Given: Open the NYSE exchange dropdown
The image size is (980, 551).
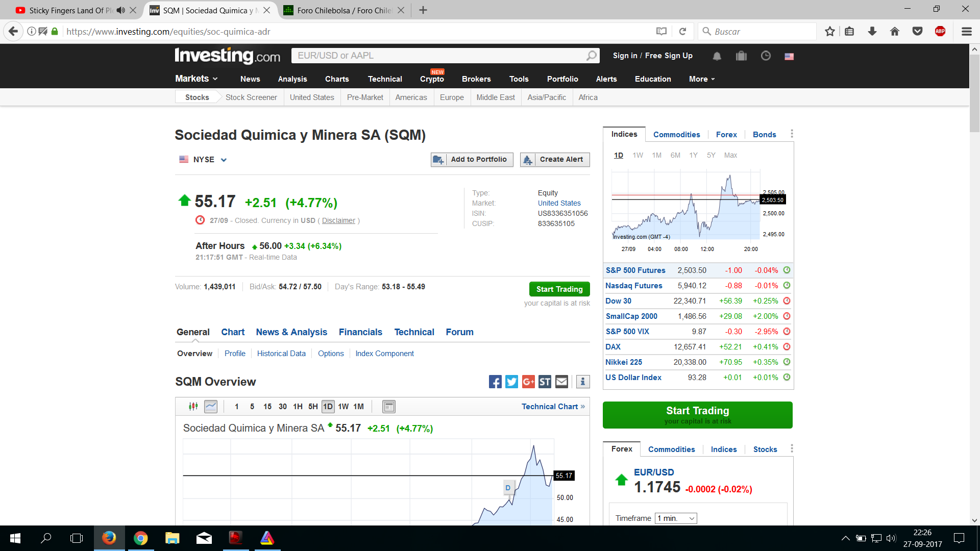Looking at the screenshot, I should 203,160.
